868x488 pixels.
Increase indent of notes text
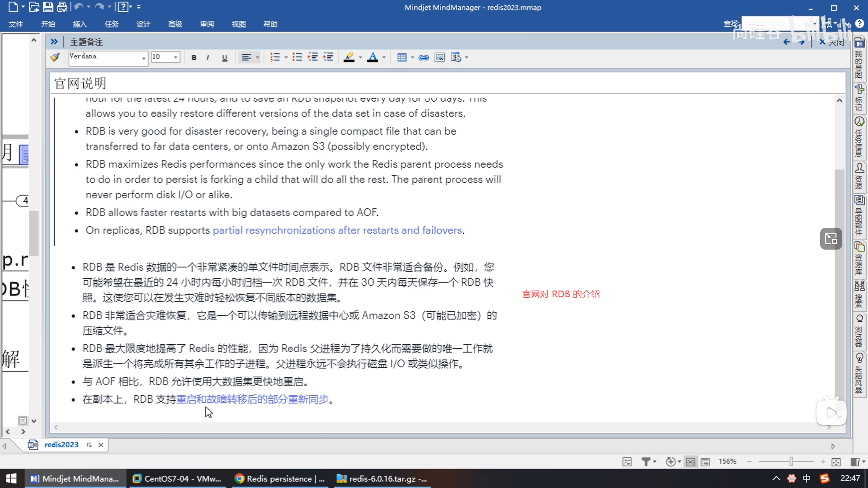(x=328, y=57)
